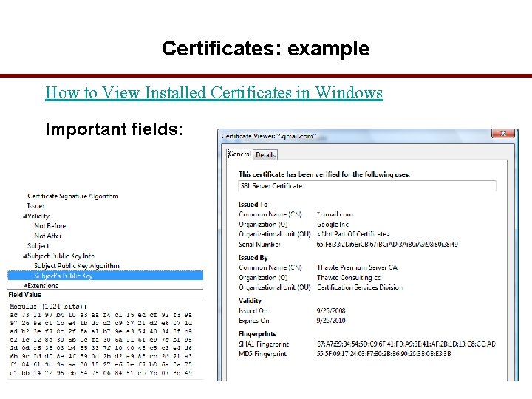Click the SSL Server Certificate uses box
This screenshot has height=399, width=532.
point(367,186)
